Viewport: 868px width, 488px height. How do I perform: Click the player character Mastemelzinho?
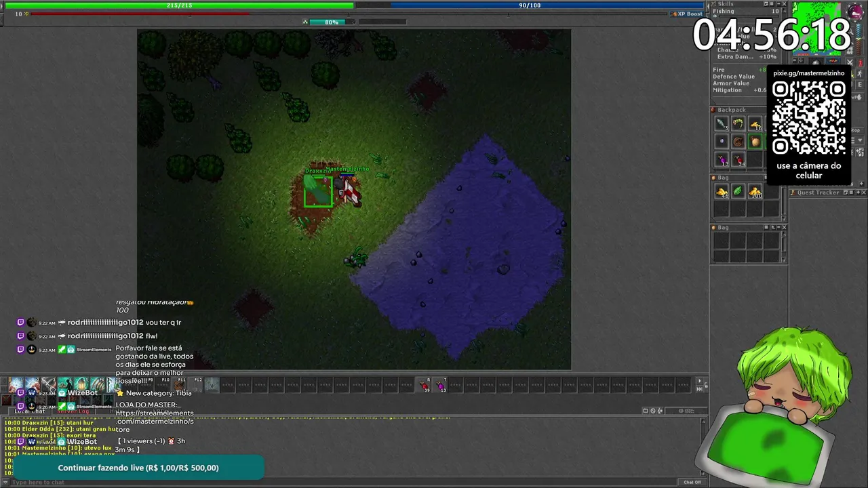pyautogui.click(x=349, y=192)
